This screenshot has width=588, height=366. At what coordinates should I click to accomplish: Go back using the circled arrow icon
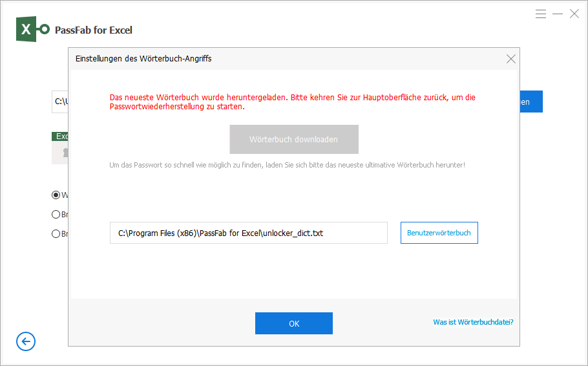(x=26, y=342)
